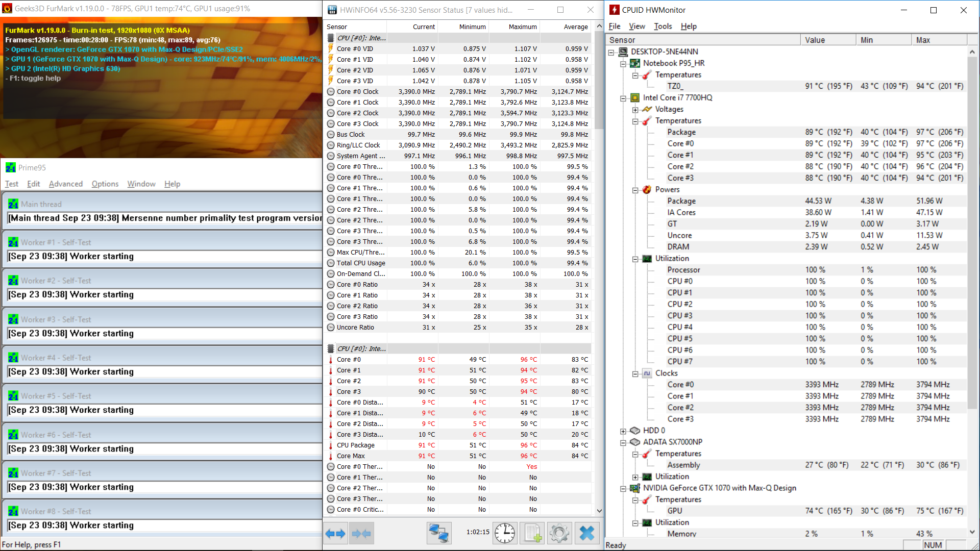Screen dimensions: 980x551
Task: Click the ADATA SX7000NP drive icon
Action: pos(635,442)
